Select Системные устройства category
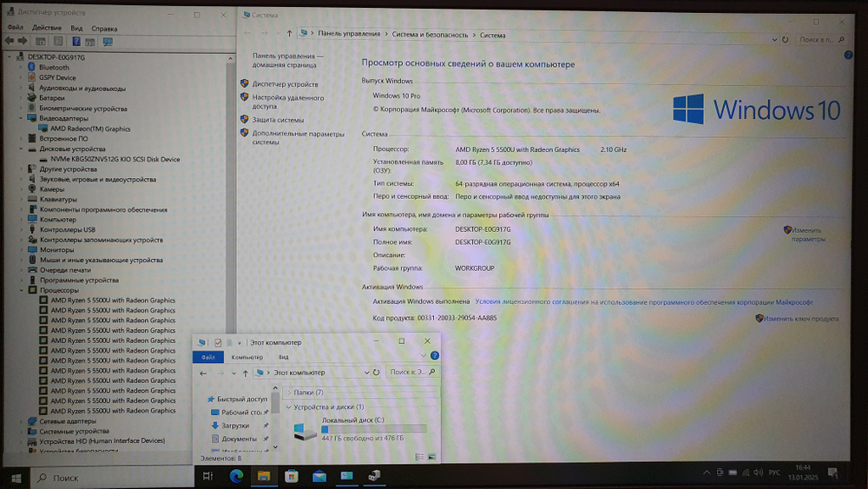 [x=74, y=431]
